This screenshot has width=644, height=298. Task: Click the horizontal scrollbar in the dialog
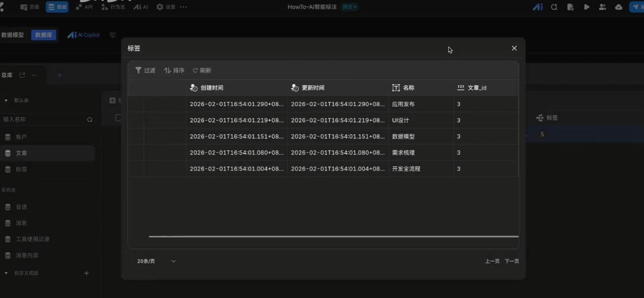(x=334, y=236)
